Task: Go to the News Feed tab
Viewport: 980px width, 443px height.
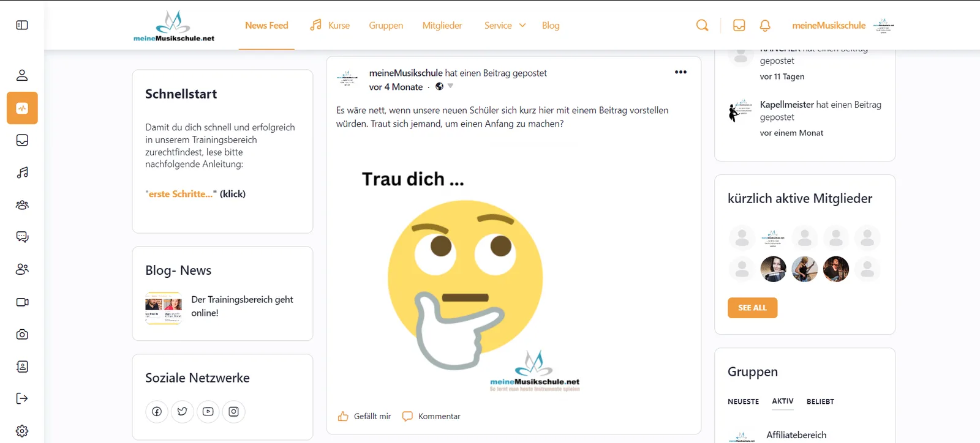Action: [x=266, y=25]
